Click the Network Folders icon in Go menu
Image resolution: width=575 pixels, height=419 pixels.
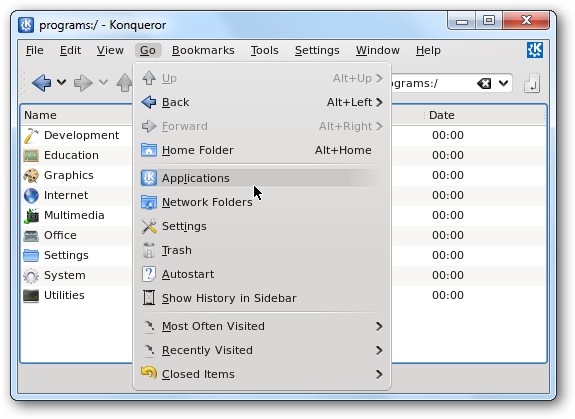pos(149,202)
